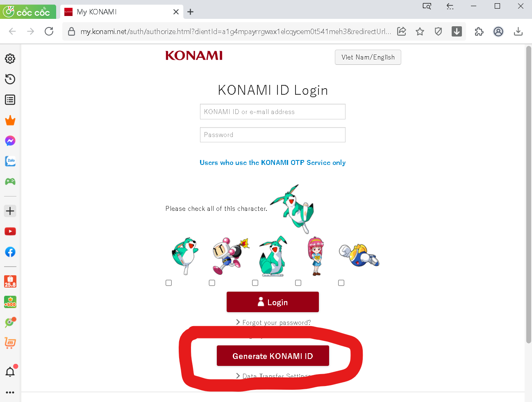
Task: Open the extensions puzzle icon
Action: [x=479, y=32]
